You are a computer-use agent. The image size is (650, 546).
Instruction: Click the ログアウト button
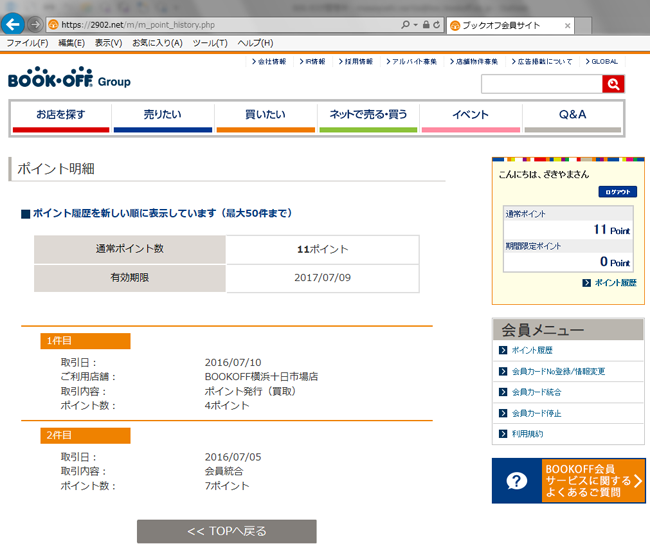pyautogui.click(x=617, y=192)
